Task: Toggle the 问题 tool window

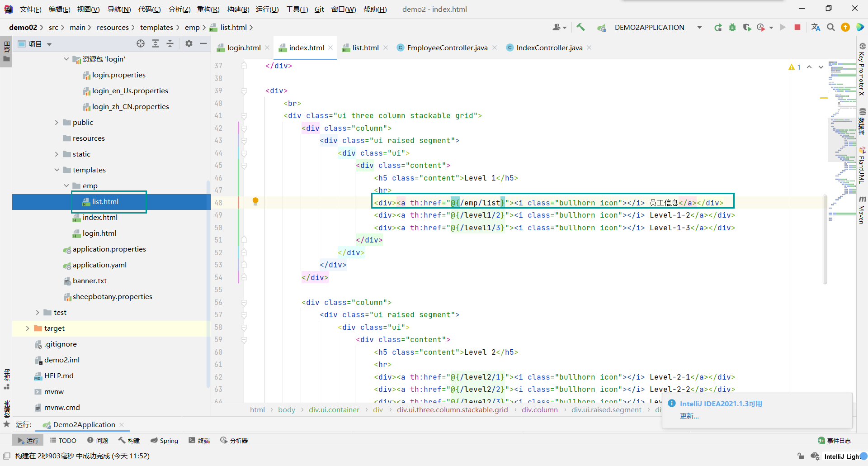Action: point(98,440)
